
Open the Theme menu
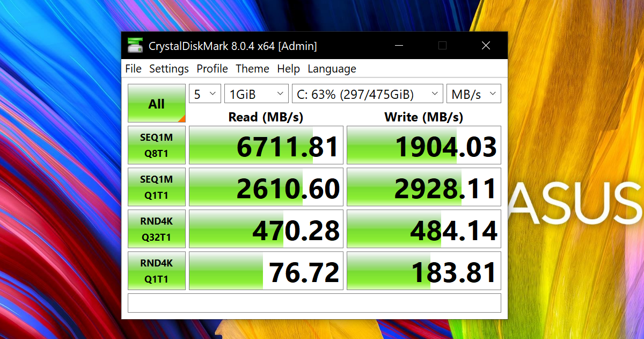(x=252, y=69)
